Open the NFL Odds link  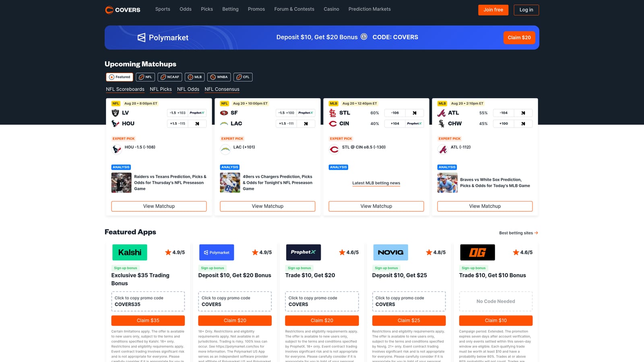(x=188, y=89)
